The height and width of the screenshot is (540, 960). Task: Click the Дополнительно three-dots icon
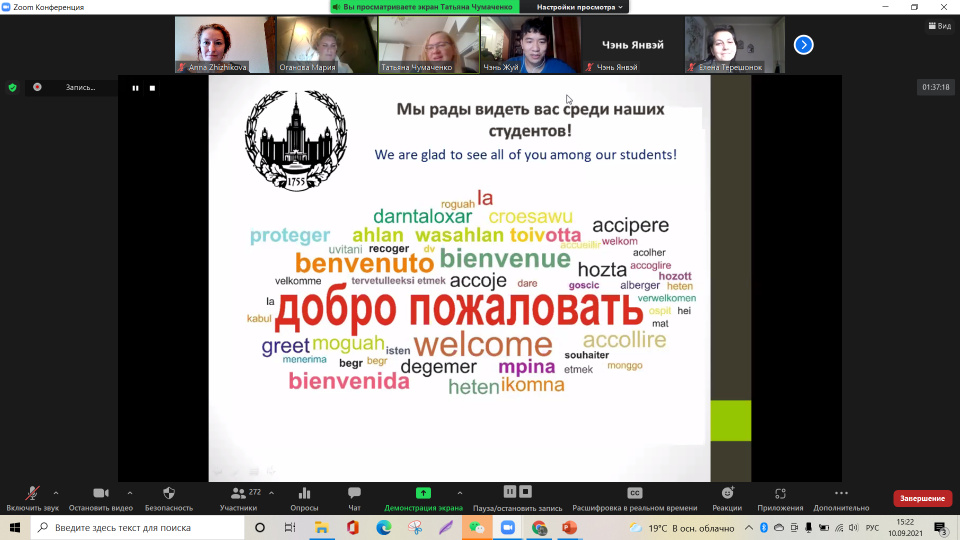point(841,494)
